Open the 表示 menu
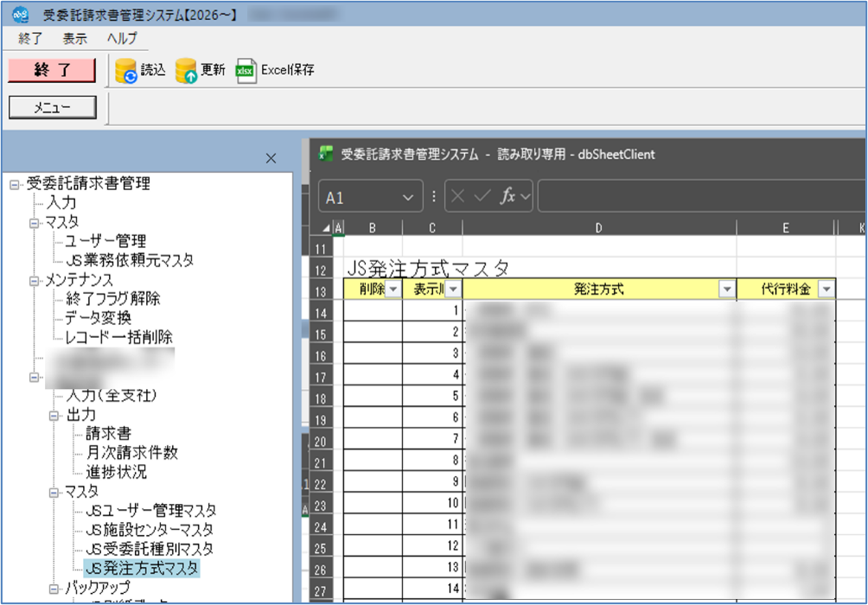This screenshot has height=605, width=868. (74, 39)
